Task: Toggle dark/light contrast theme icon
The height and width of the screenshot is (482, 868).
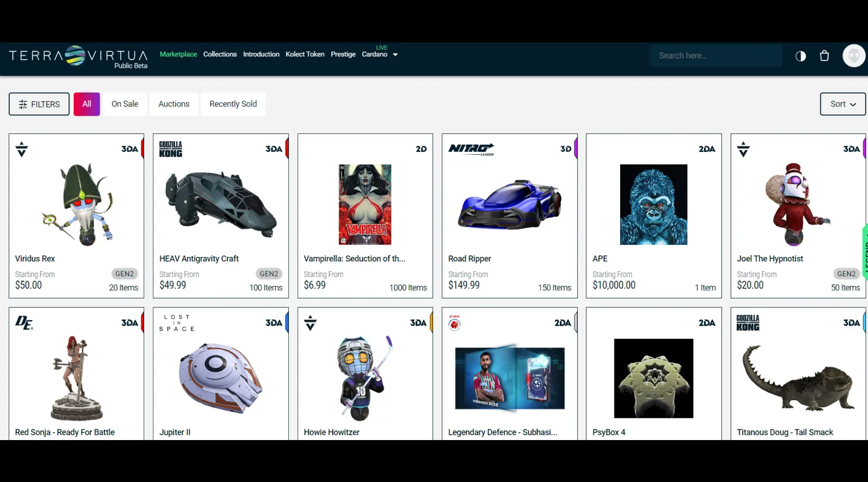Action: coord(800,56)
